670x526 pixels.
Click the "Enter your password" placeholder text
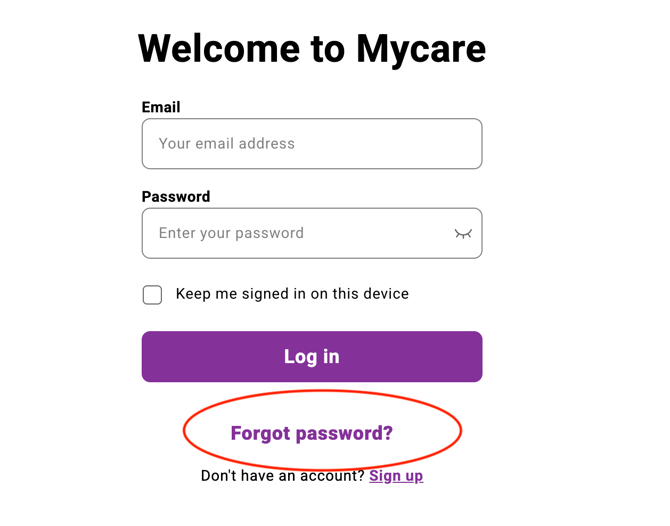click(x=231, y=233)
